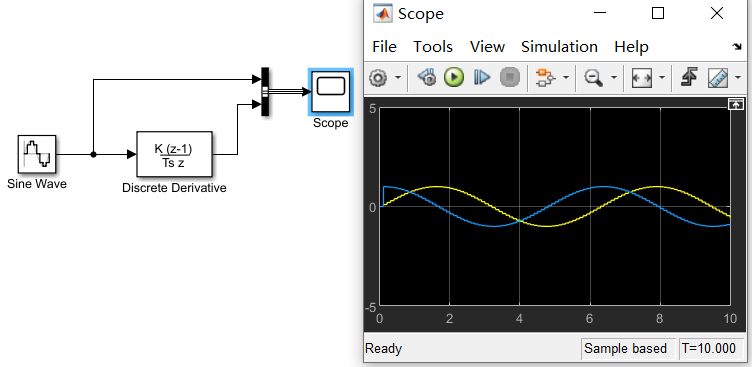Click the stop simulation button
Image resolution: width=752 pixels, height=367 pixels.
(x=510, y=77)
